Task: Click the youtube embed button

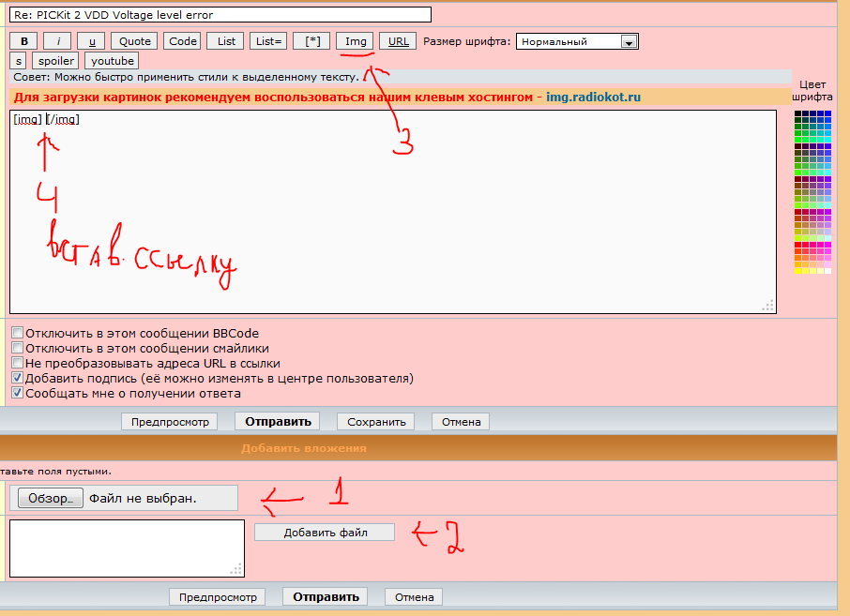Action: click(113, 61)
